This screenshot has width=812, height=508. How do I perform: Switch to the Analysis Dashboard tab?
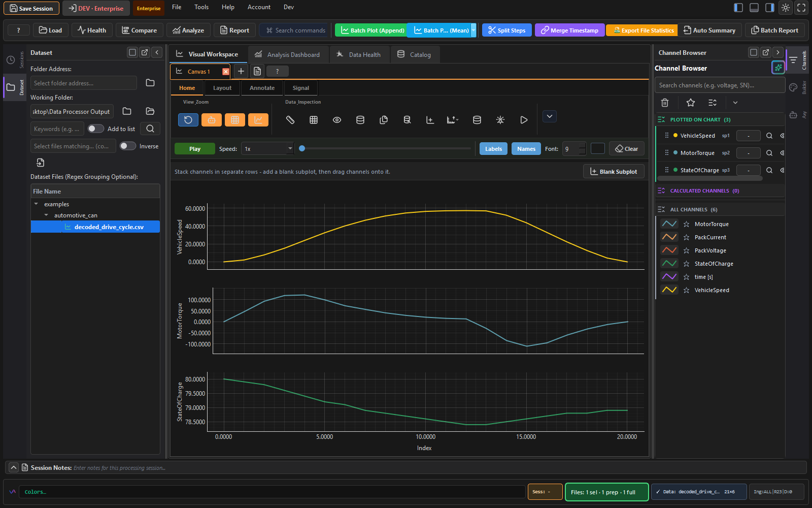tap(287, 54)
